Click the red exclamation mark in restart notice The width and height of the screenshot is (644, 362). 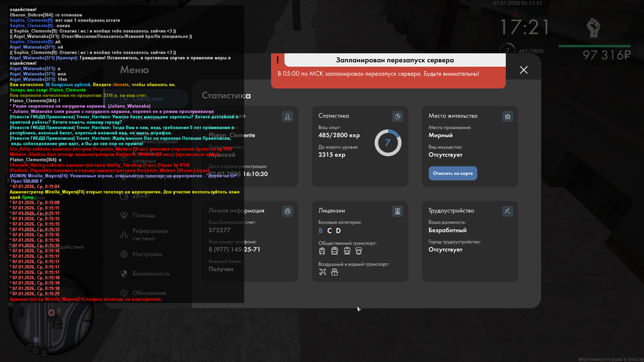277,60
